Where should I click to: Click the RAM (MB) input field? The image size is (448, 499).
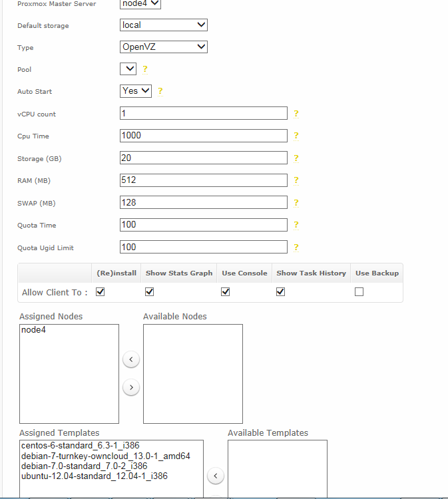(x=204, y=180)
